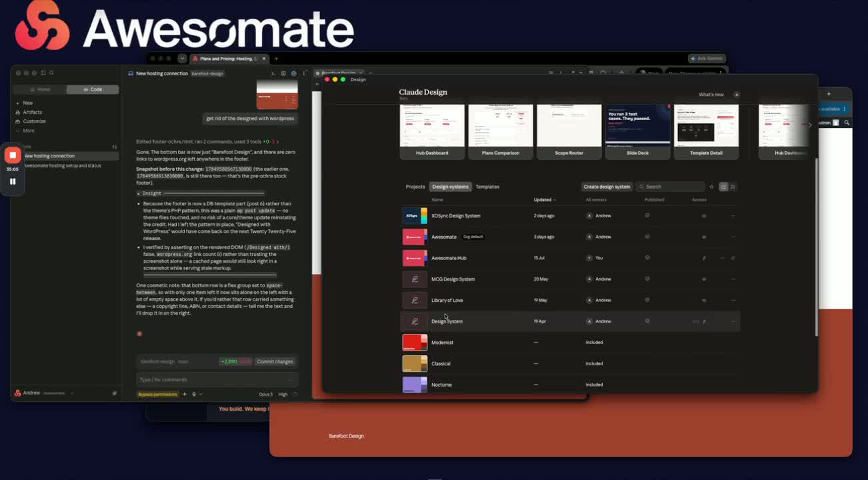Open the Hub Dashboard template card

click(432, 132)
